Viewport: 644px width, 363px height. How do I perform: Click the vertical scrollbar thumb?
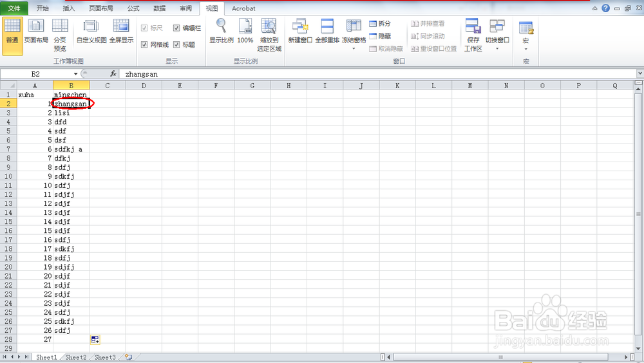tap(638, 214)
